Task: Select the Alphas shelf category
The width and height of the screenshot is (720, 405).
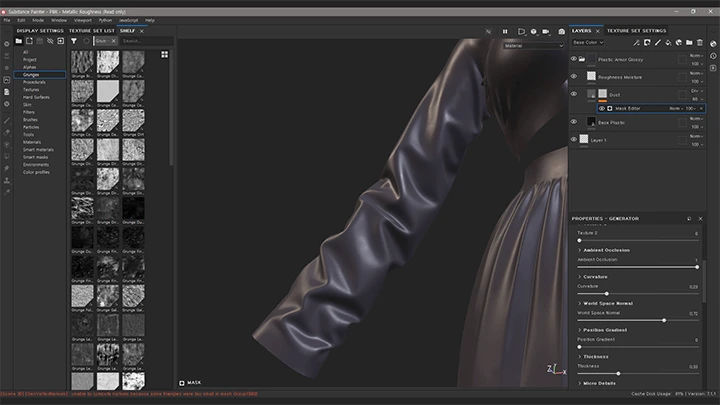Action: click(x=29, y=67)
